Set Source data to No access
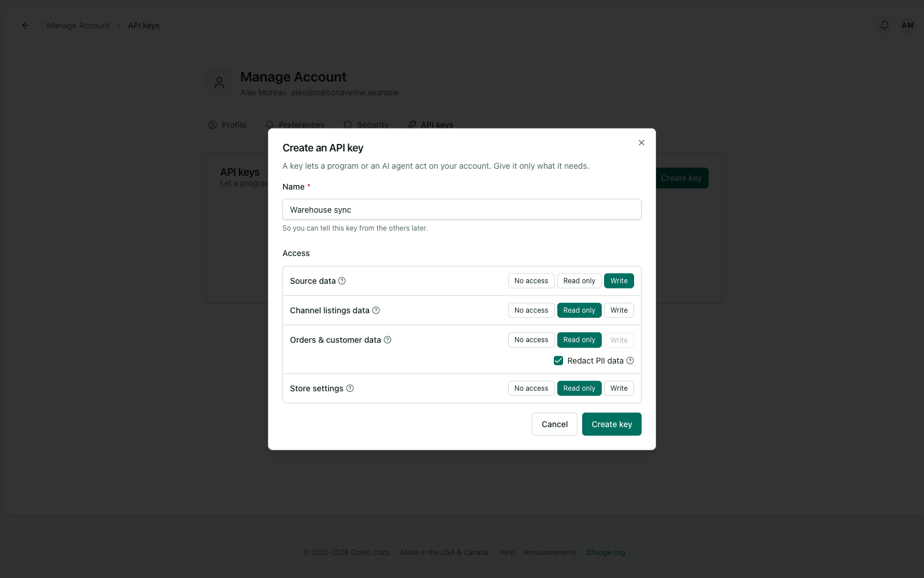Image resolution: width=924 pixels, height=578 pixels. tap(531, 281)
